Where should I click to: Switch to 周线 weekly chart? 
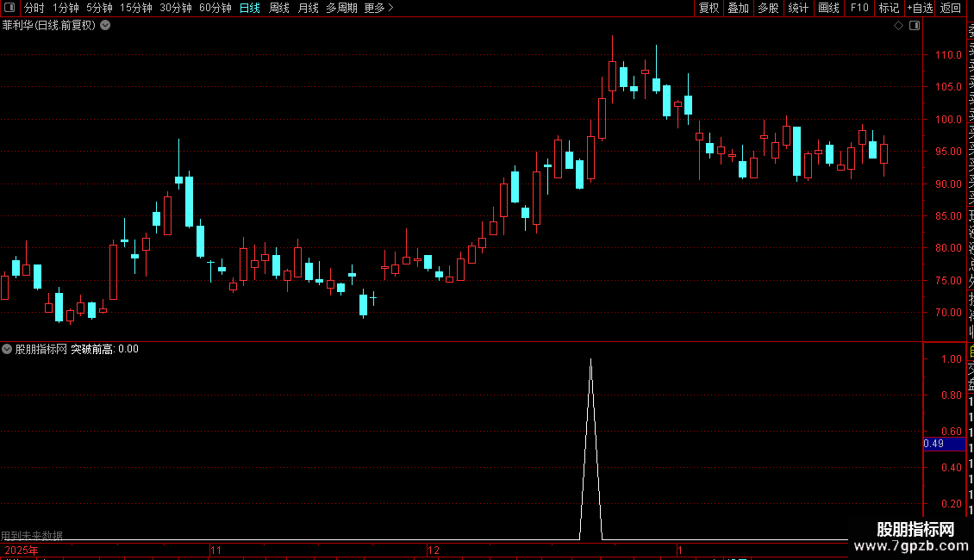pos(279,8)
